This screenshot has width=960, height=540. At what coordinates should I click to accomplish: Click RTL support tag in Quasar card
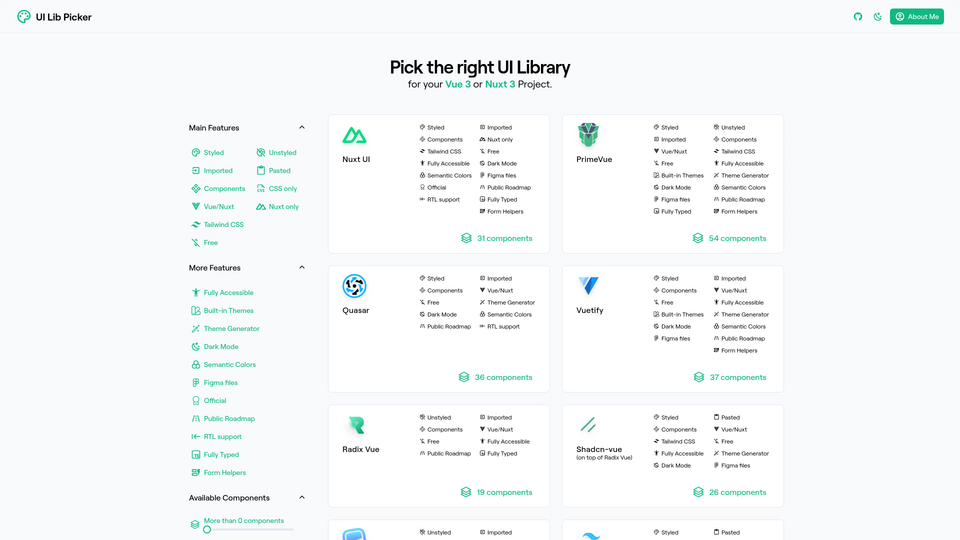[x=500, y=326]
